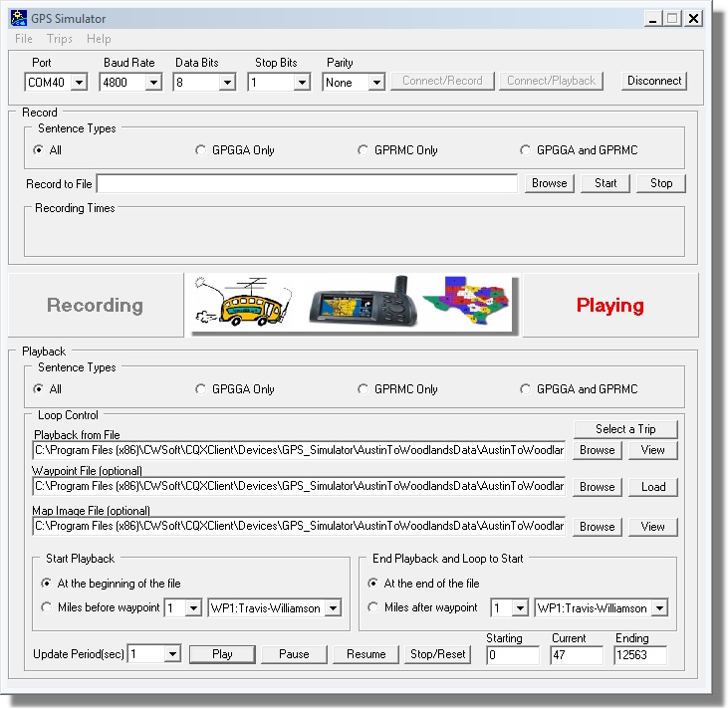Image resolution: width=728 pixels, height=710 pixels.
Task: Expand miles dropdown in Start Playback
Action: point(193,607)
